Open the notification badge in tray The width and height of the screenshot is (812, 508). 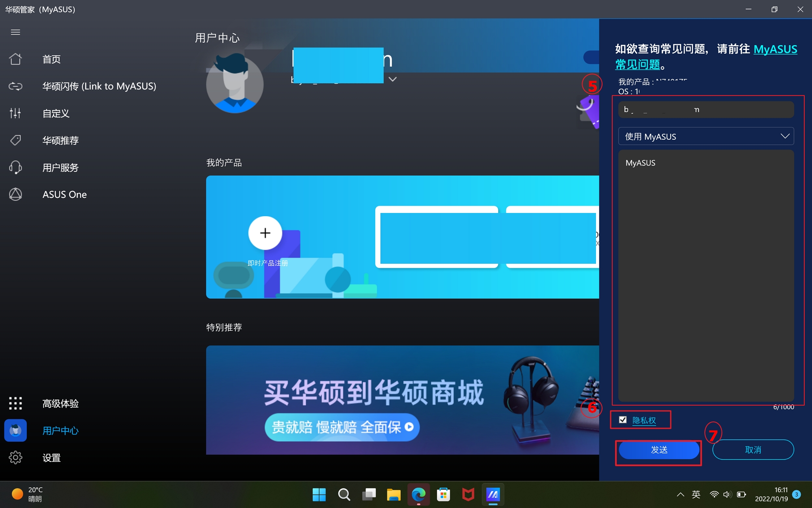click(x=797, y=495)
